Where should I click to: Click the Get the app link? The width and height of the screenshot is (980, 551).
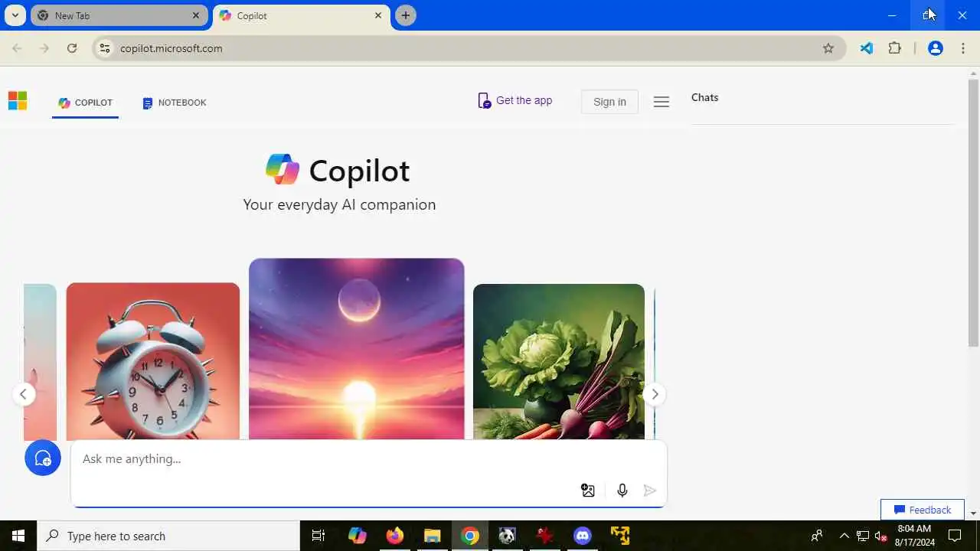tap(514, 100)
